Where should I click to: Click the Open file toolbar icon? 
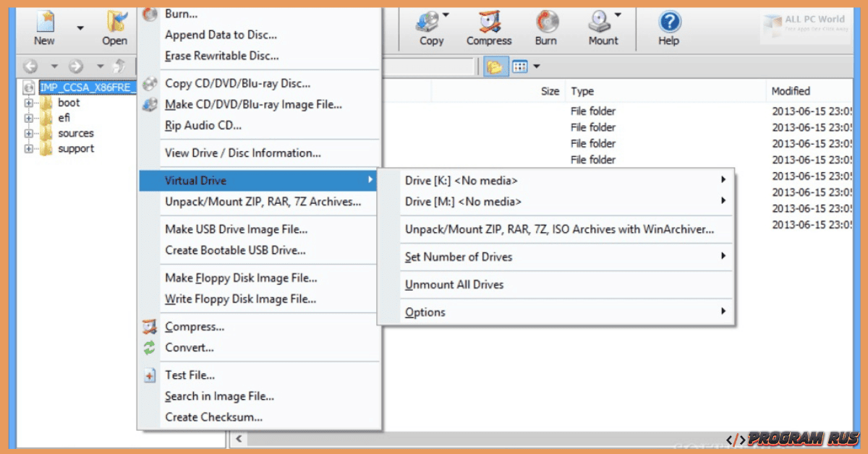click(114, 27)
